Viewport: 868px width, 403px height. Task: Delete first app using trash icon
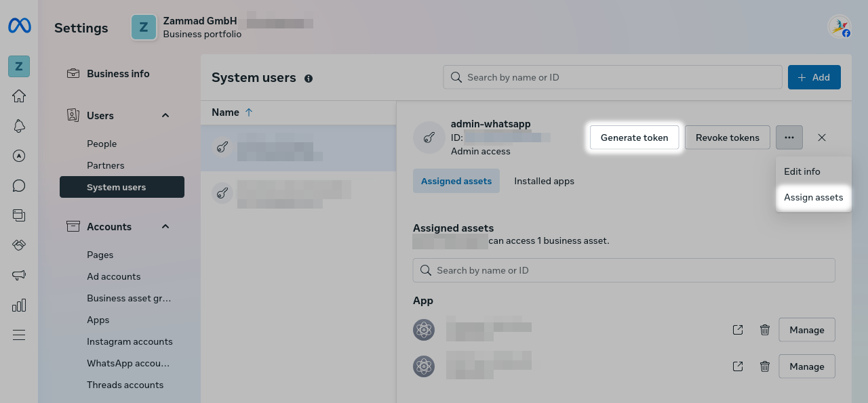pos(765,330)
